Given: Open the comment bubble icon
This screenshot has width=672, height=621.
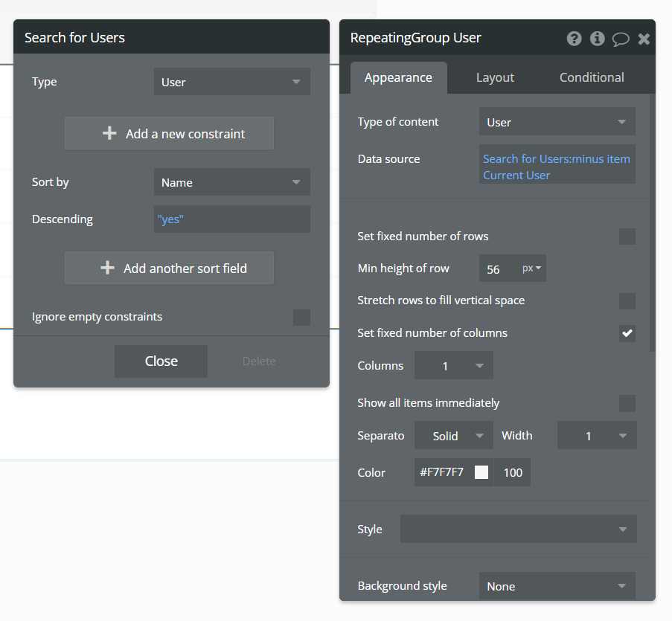Looking at the screenshot, I should click(x=621, y=39).
